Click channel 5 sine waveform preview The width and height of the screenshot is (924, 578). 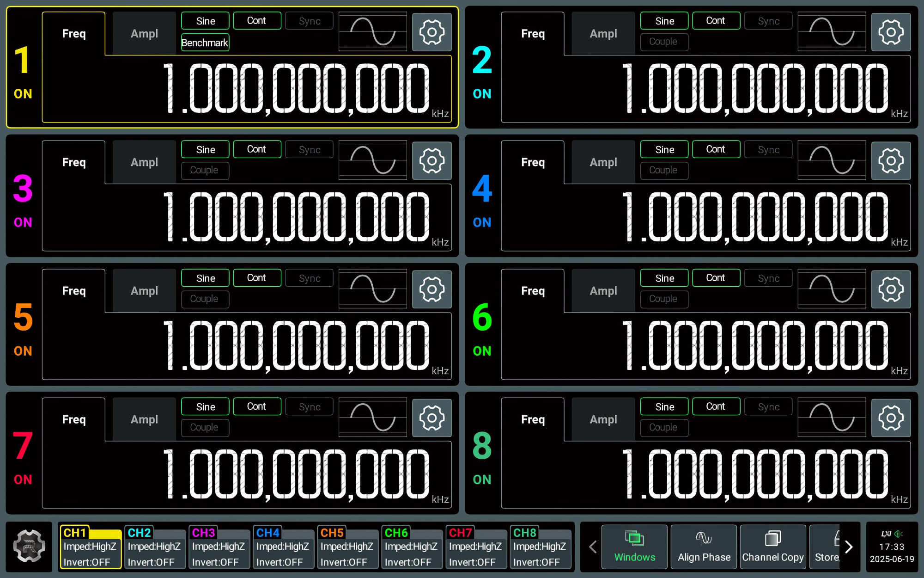[x=373, y=289]
